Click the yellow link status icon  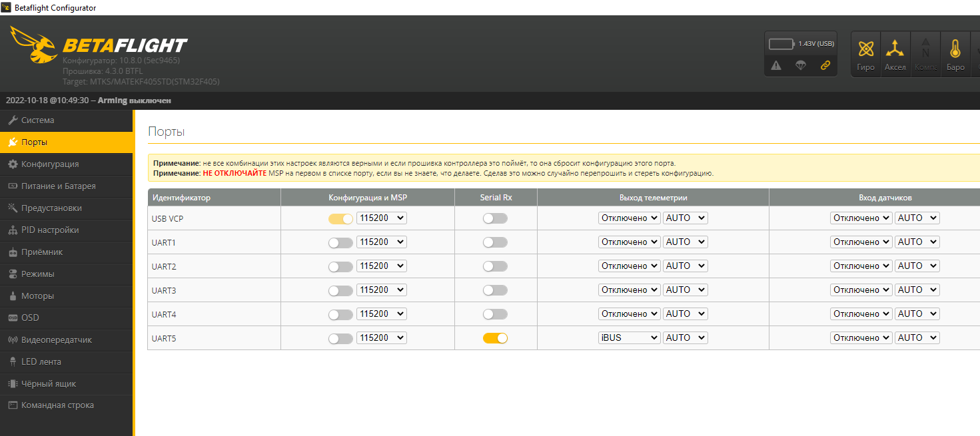(825, 65)
